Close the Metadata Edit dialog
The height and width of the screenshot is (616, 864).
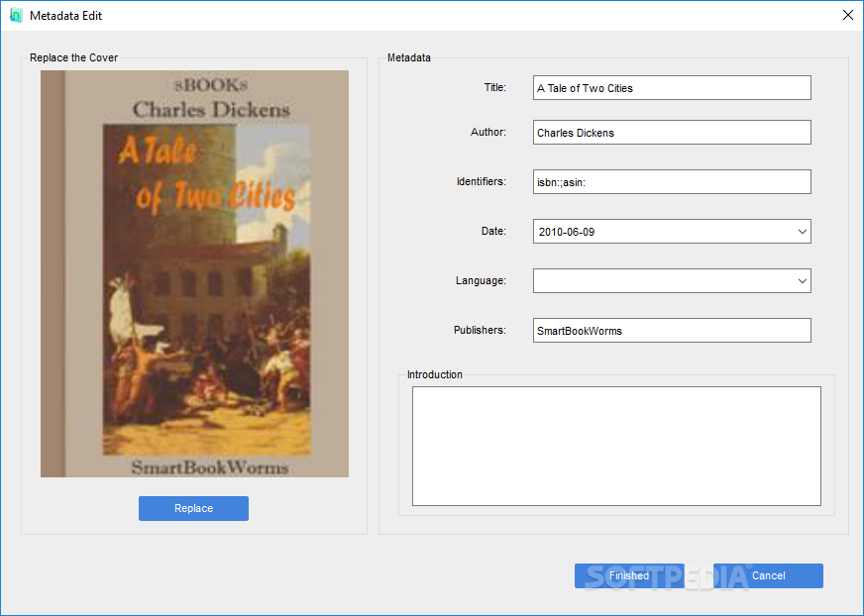point(848,15)
